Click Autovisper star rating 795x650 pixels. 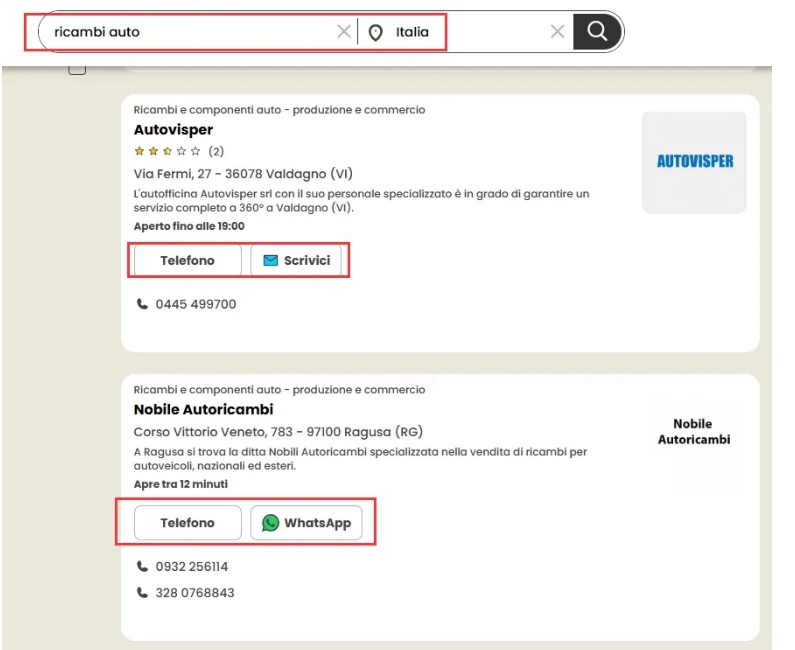click(x=167, y=151)
